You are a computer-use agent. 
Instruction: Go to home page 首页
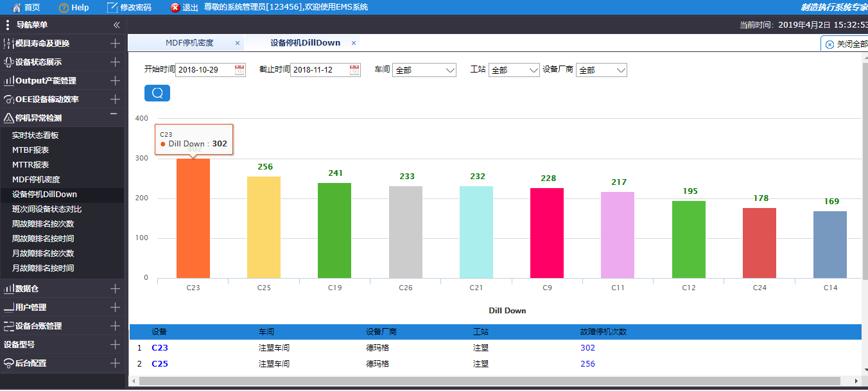pos(26,8)
